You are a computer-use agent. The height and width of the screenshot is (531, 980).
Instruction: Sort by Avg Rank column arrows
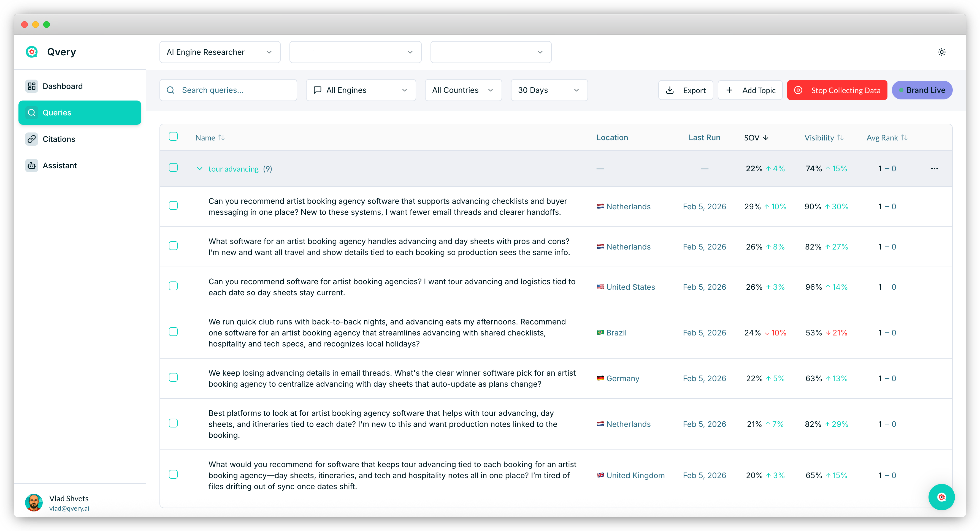tap(904, 138)
